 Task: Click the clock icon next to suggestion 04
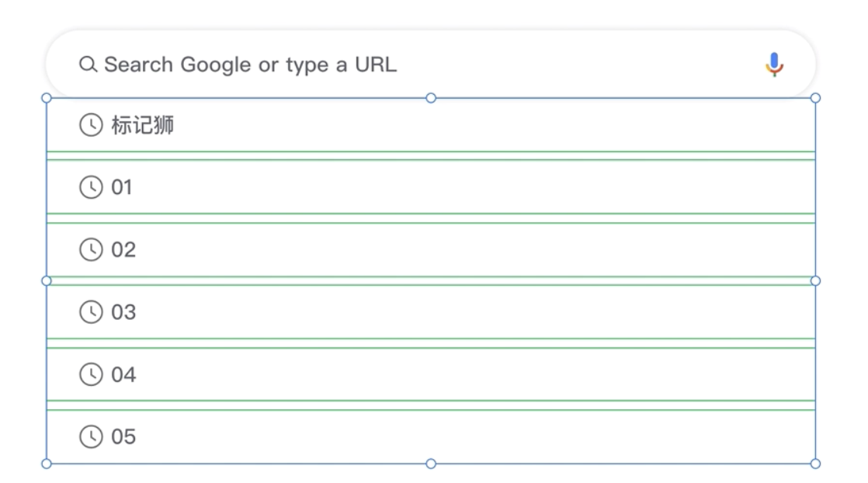coord(91,374)
